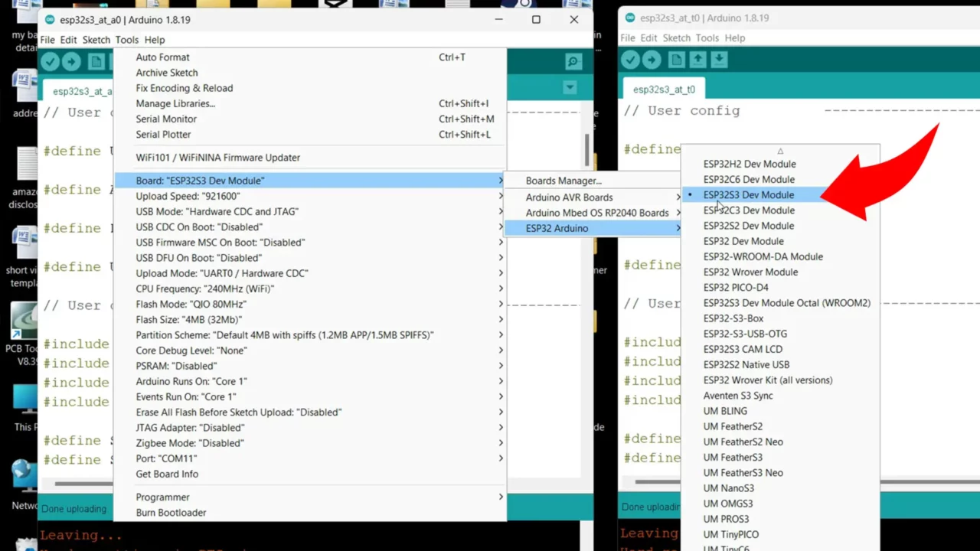Choose ESP32S3 CAM LCD board
Image resolution: width=980 pixels, height=551 pixels.
coord(780,349)
